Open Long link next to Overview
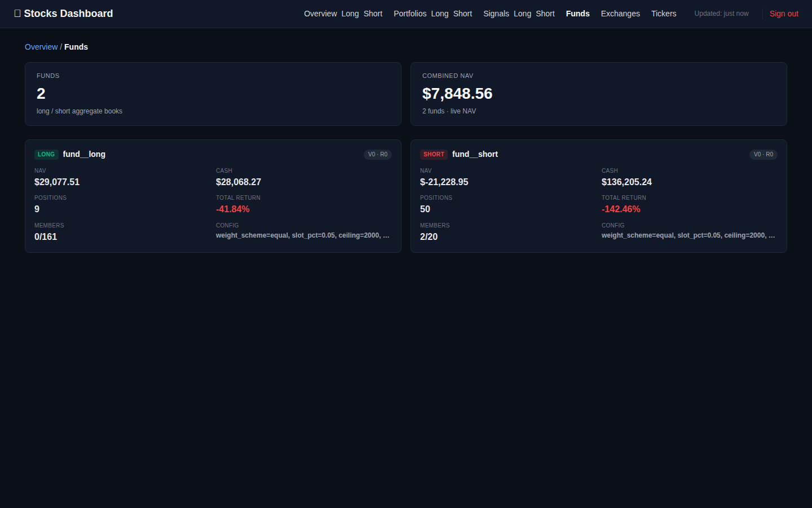Image resolution: width=812 pixels, height=508 pixels. click(350, 14)
